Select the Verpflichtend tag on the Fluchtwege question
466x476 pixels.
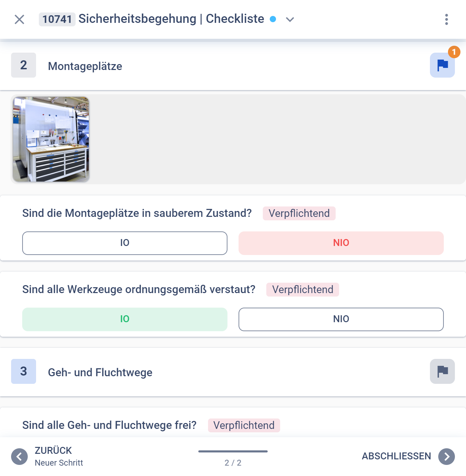[x=244, y=425]
